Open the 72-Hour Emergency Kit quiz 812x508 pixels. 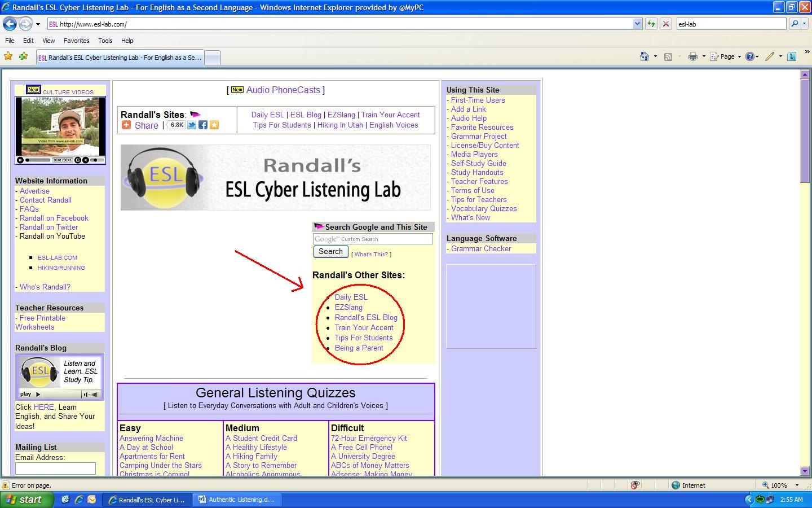coord(369,439)
